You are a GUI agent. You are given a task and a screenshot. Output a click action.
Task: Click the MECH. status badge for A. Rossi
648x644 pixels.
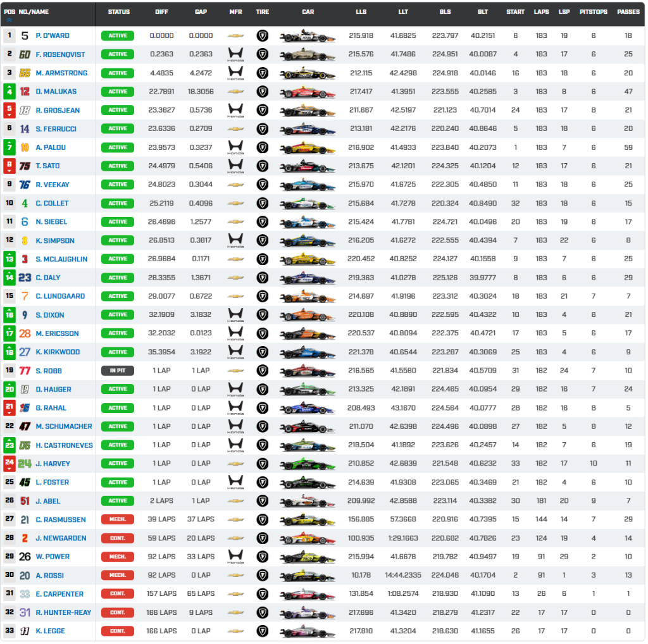(118, 575)
